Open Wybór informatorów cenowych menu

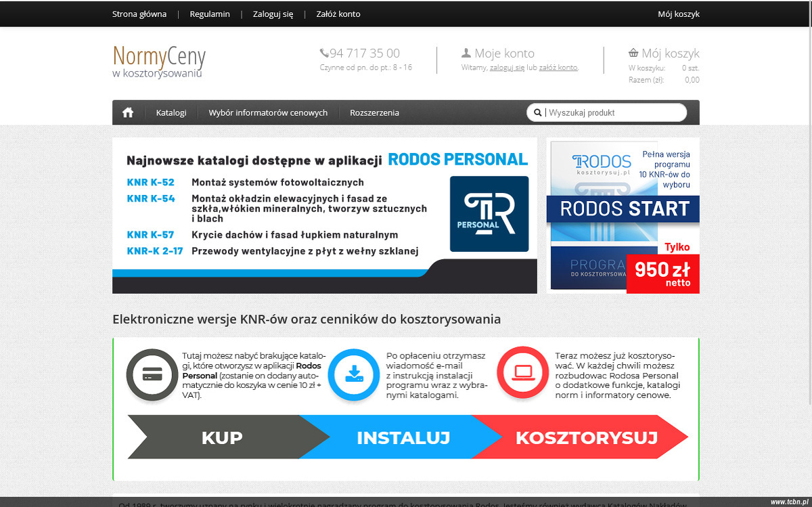[x=268, y=112]
